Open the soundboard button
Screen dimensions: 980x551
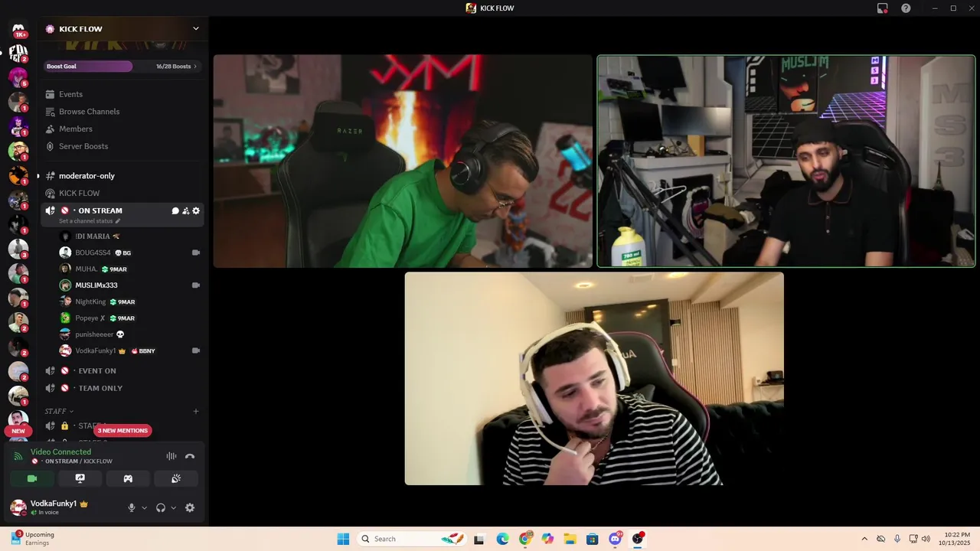click(176, 479)
